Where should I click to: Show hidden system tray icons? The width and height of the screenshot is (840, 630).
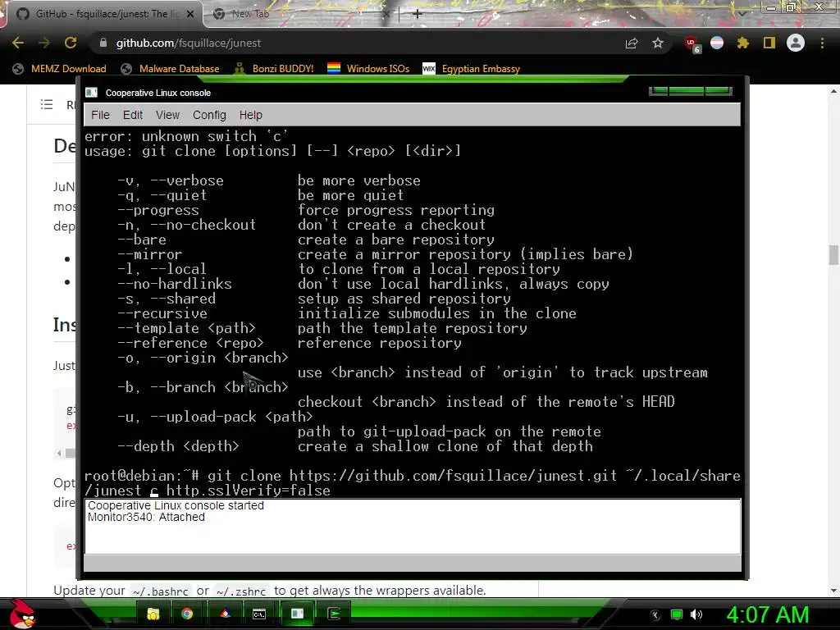655,615
